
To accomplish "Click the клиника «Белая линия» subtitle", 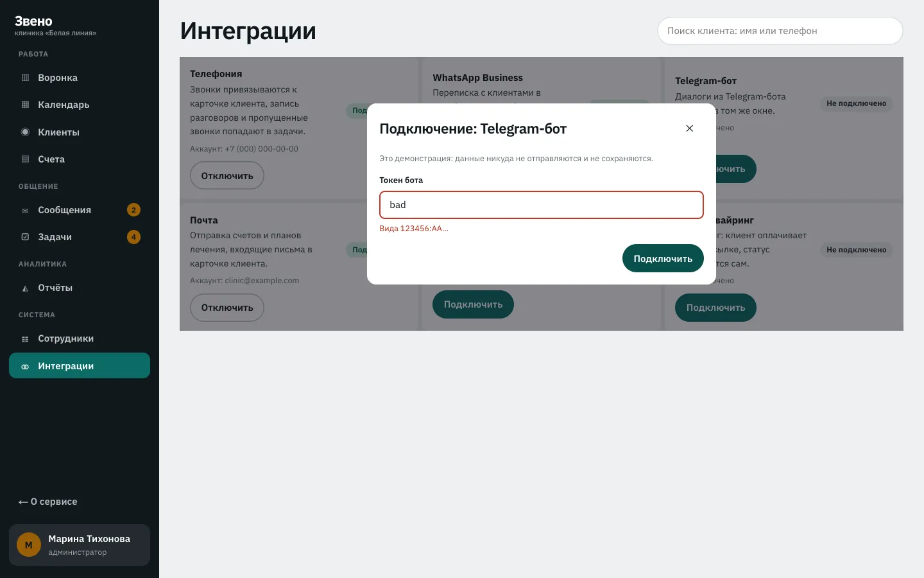I will (55, 33).
